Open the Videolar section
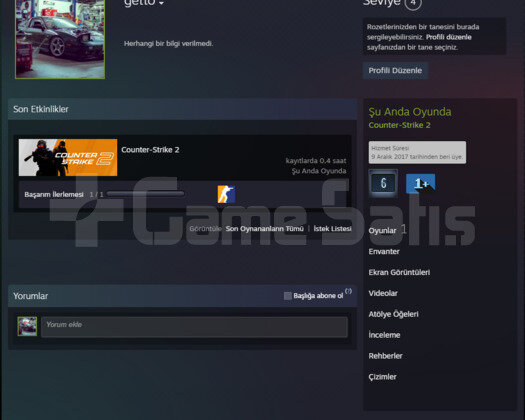Image resolution: width=525 pixels, height=420 pixels. [x=383, y=293]
